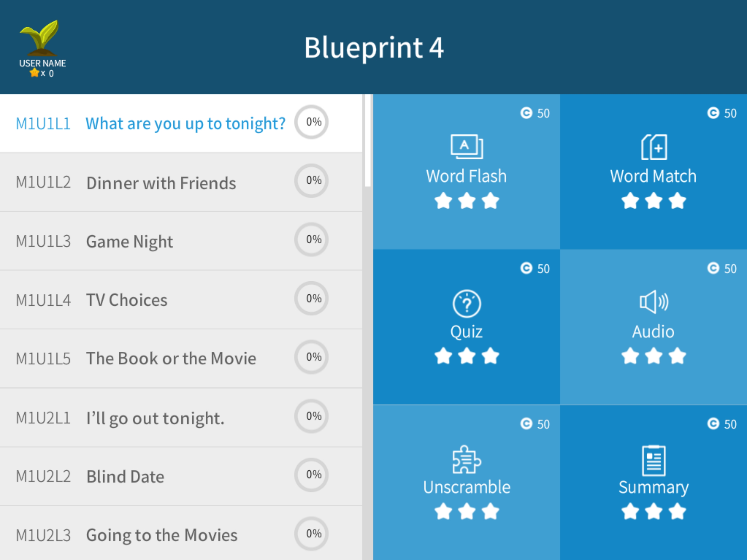Play the Audio speaker icon
The height and width of the screenshot is (560, 747).
[653, 302]
